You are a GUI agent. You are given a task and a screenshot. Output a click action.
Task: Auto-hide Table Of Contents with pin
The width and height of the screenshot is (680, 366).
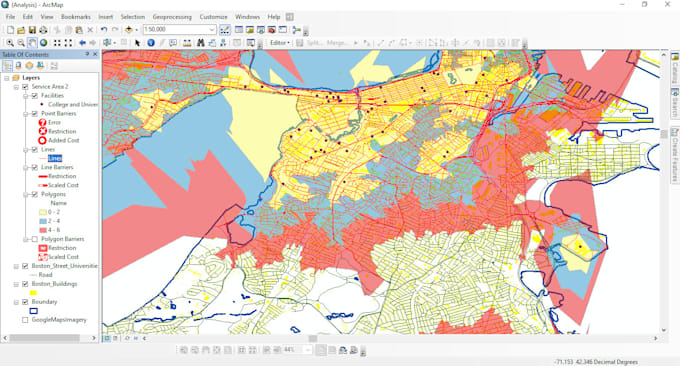click(x=87, y=54)
